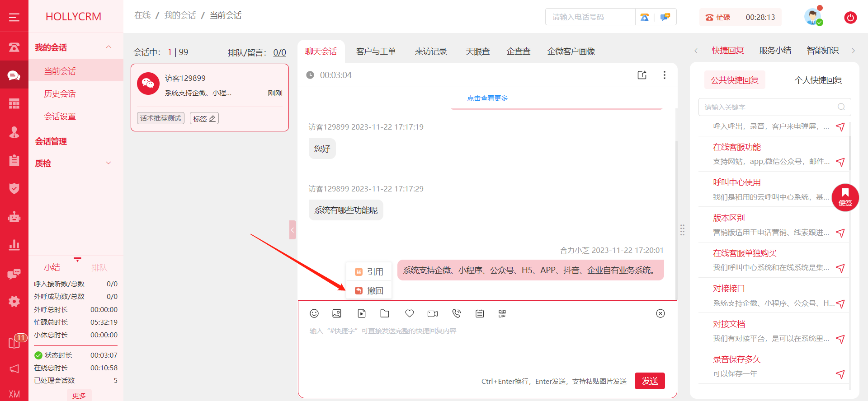
Task: Collapse the 我的会话 menu section
Action: 108,47
